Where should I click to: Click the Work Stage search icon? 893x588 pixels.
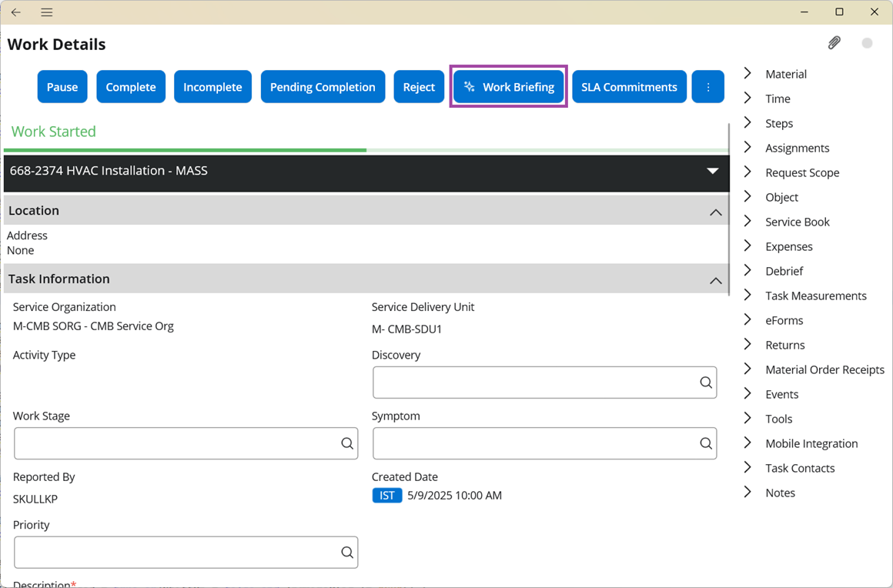[346, 443]
